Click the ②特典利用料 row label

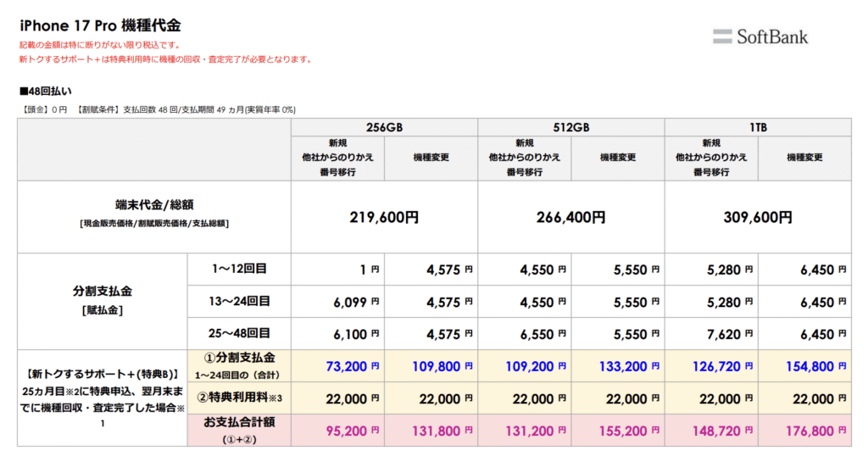(x=239, y=398)
